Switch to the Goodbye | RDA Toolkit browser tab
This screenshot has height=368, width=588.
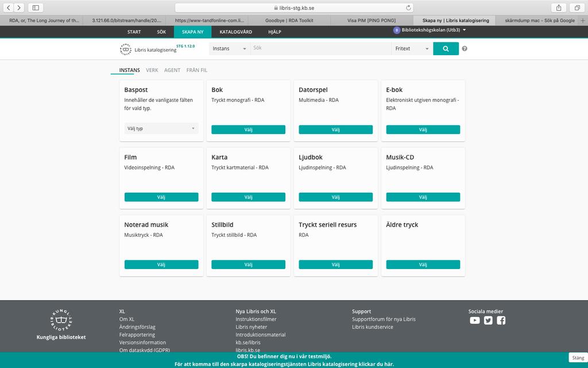[x=289, y=21]
